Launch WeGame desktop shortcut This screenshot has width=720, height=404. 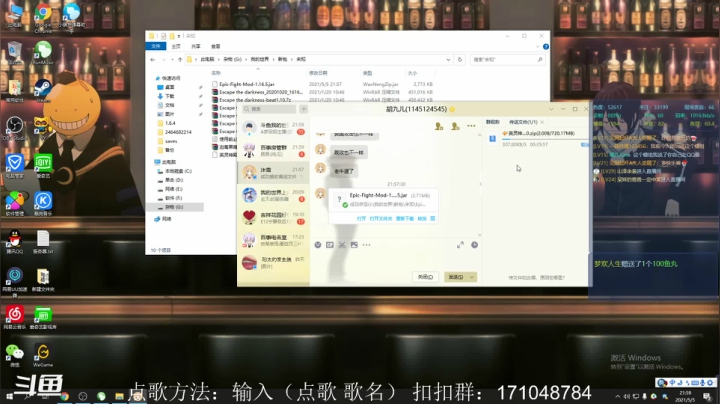click(x=43, y=355)
